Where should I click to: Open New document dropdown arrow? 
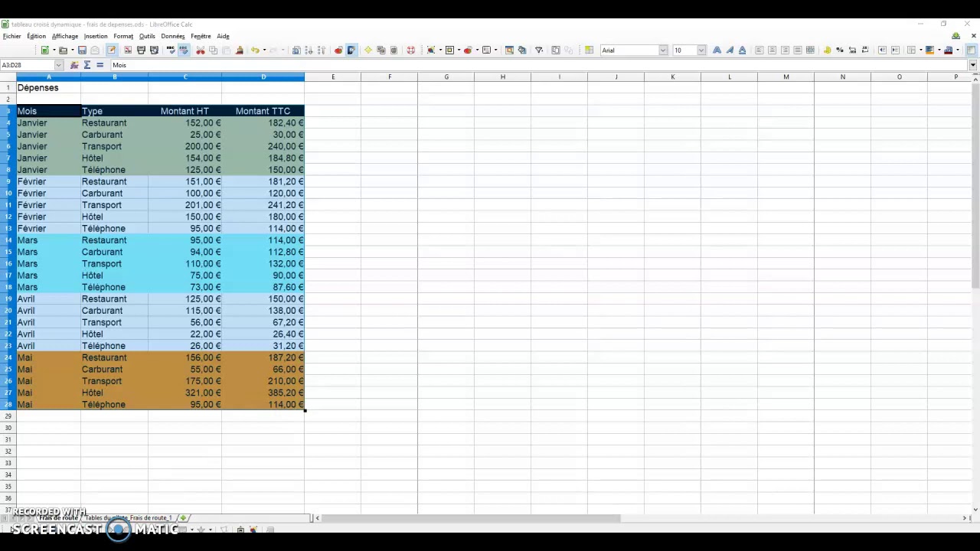(x=54, y=50)
